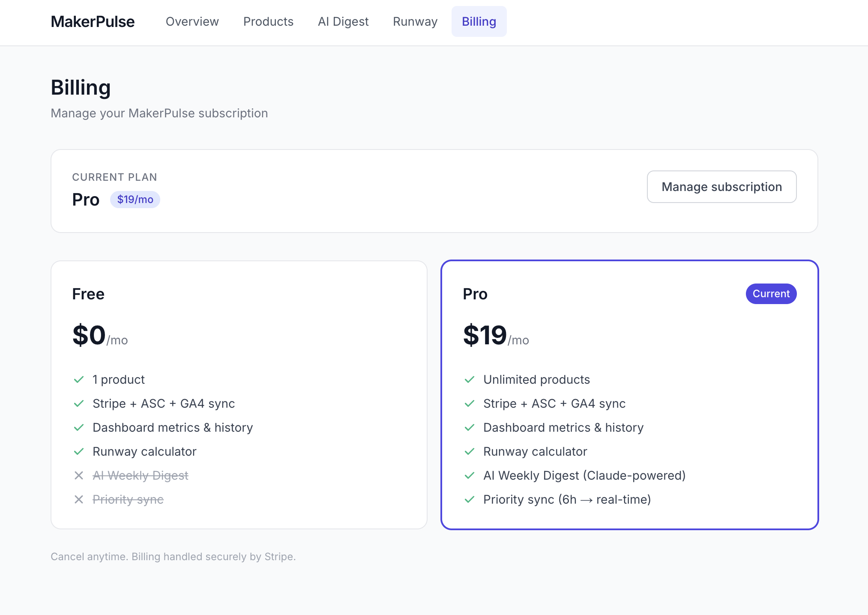Click the $19/mo plan badge
Image resolution: width=868 pixels, height=615 pixels.
135,200
